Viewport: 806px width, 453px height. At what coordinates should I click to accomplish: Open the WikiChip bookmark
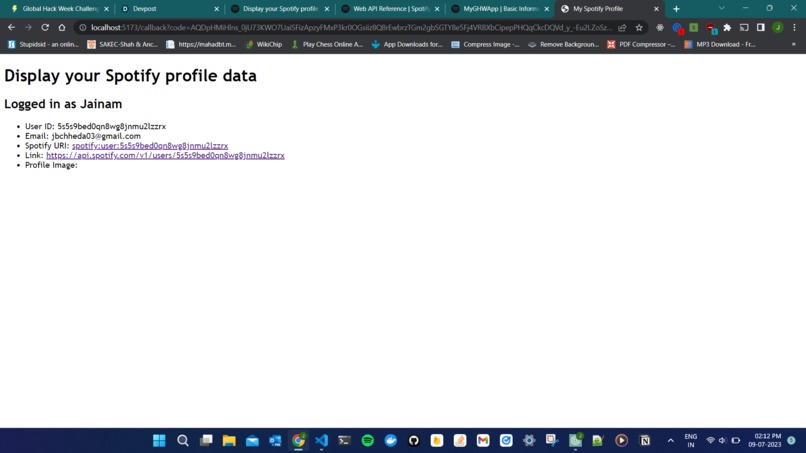pyautogui.click(x=264, y=44)
